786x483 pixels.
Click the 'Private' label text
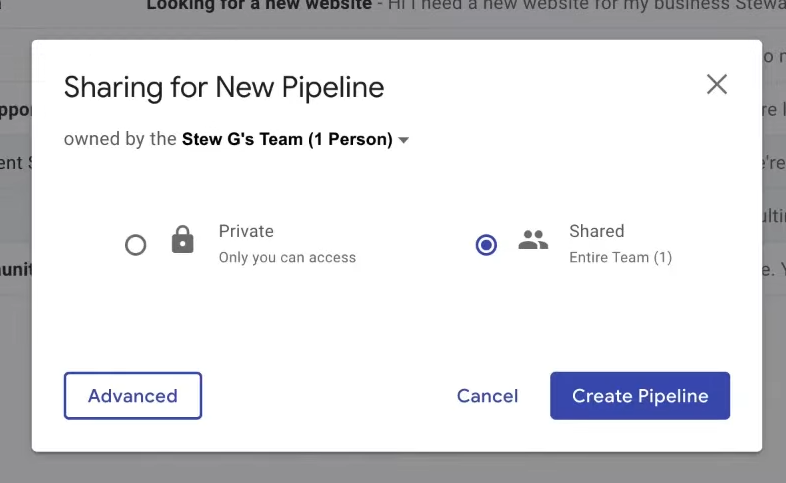pos(246,231)
